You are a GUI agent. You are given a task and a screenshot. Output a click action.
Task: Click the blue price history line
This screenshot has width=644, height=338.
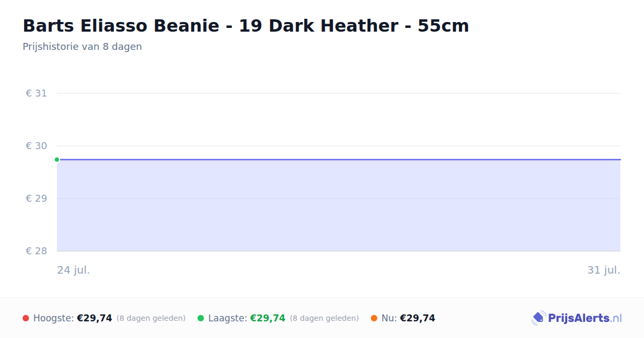339,159
